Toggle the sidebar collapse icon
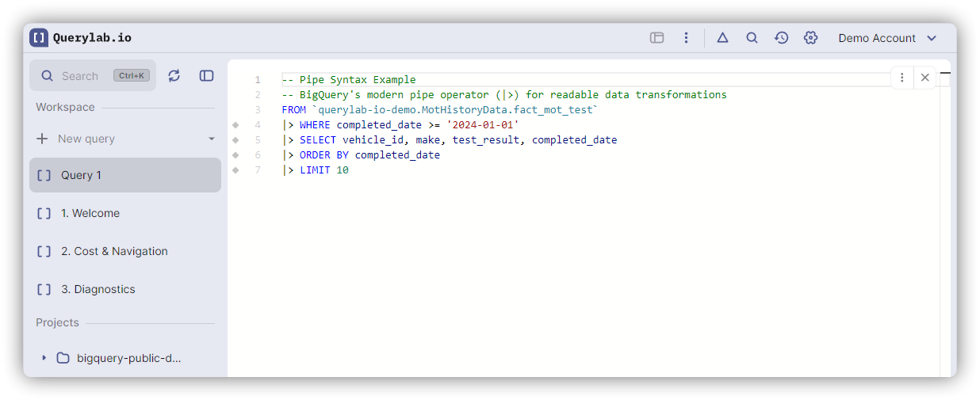The image size is (980, 400). click(206, 76)
